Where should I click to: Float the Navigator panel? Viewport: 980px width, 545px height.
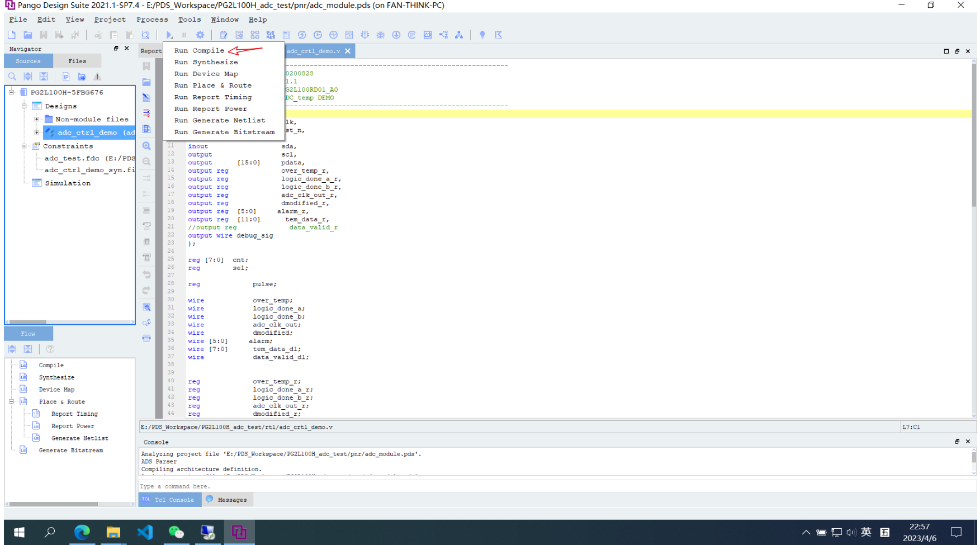click(x=116, y=49)
